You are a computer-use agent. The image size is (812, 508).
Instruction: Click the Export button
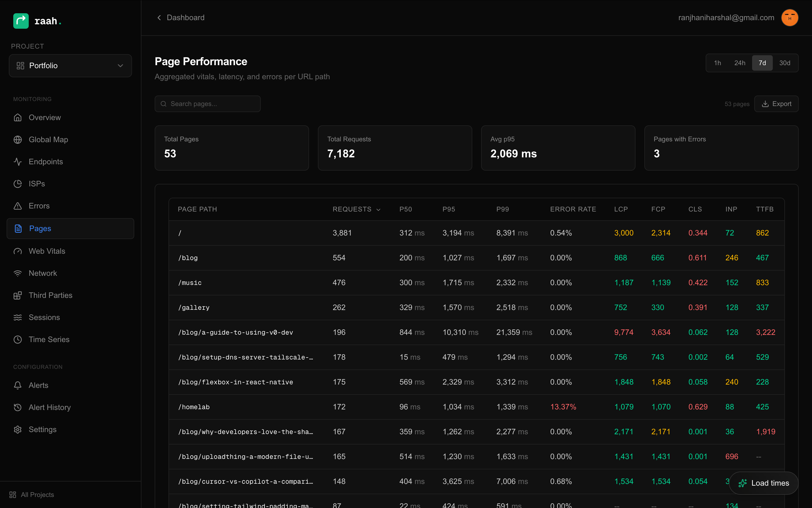(x=776, y=104)
